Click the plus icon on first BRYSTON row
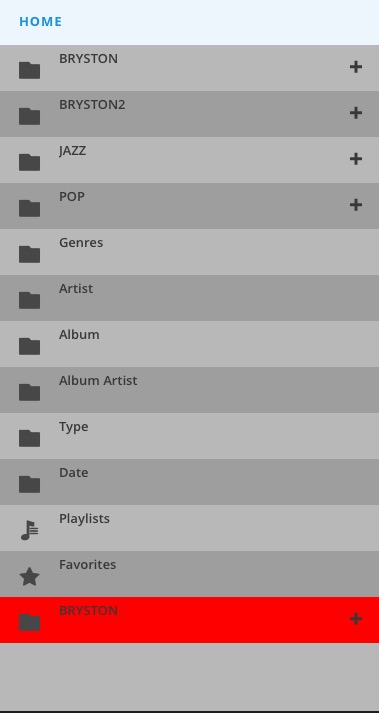379x713 pixels. [355, 67]
